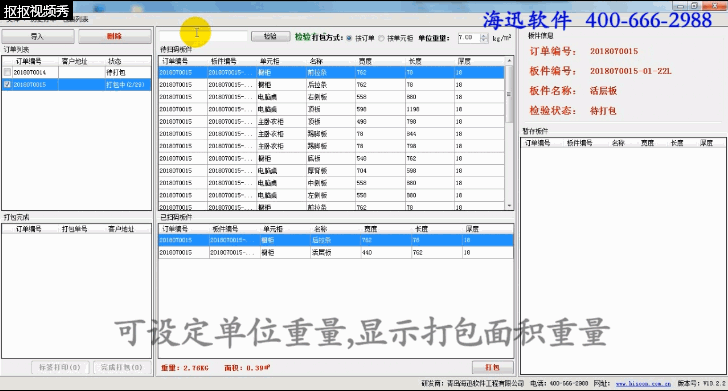Click 板件编号 header in pending parts table
728x391 pixels.
point(223,61)
